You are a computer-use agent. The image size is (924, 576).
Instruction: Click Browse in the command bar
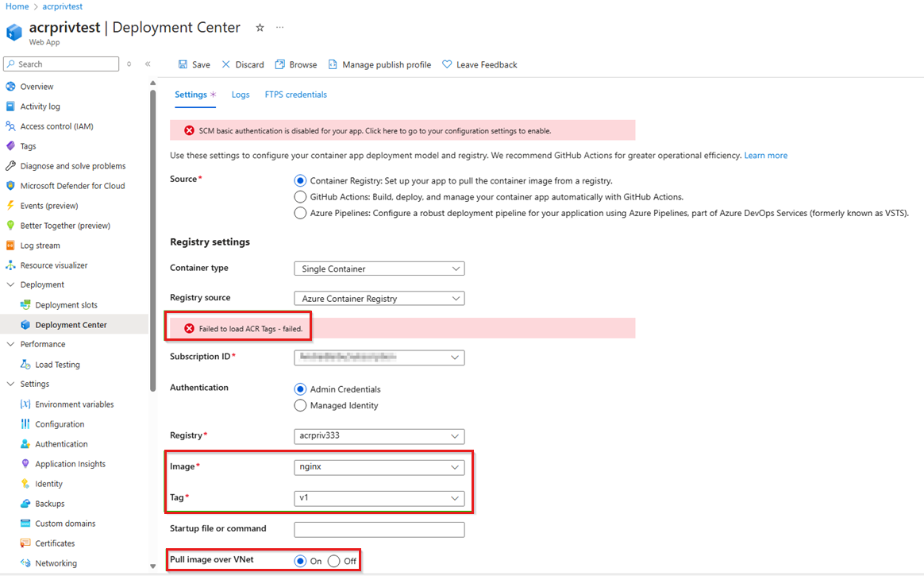coord(296,65)
